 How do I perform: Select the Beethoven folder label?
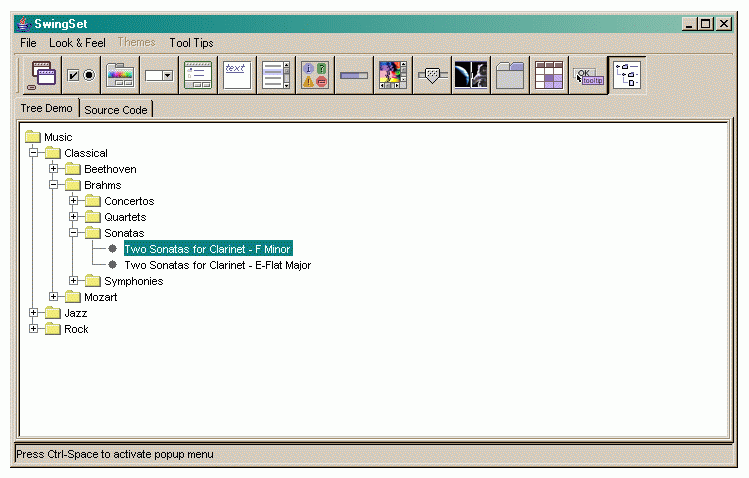point(110,169)
